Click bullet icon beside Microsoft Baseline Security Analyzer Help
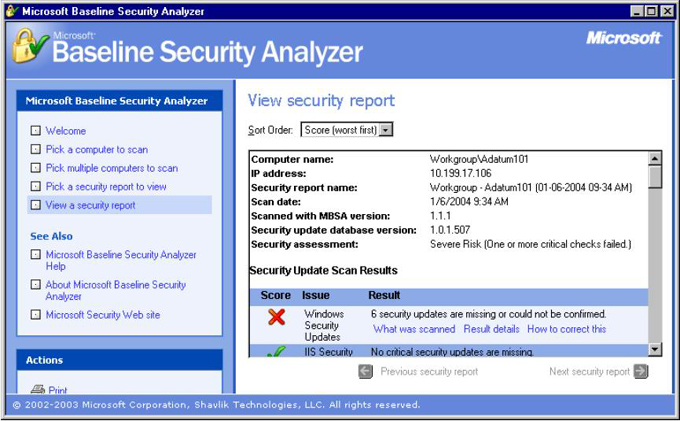This screenshot has height=421, width=680. (36, 255)
